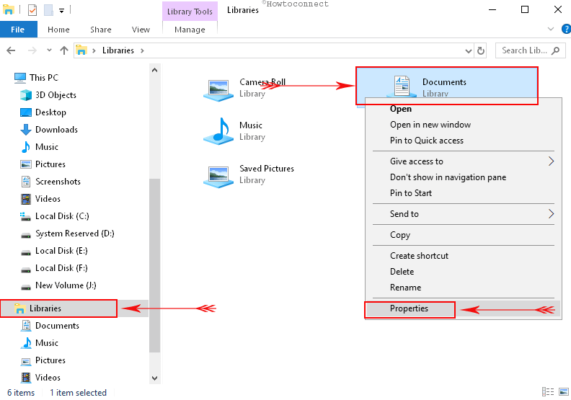
Task: Click navigation pane scroll down arrow
Action: pyautogui.click(x=154, y=378)
